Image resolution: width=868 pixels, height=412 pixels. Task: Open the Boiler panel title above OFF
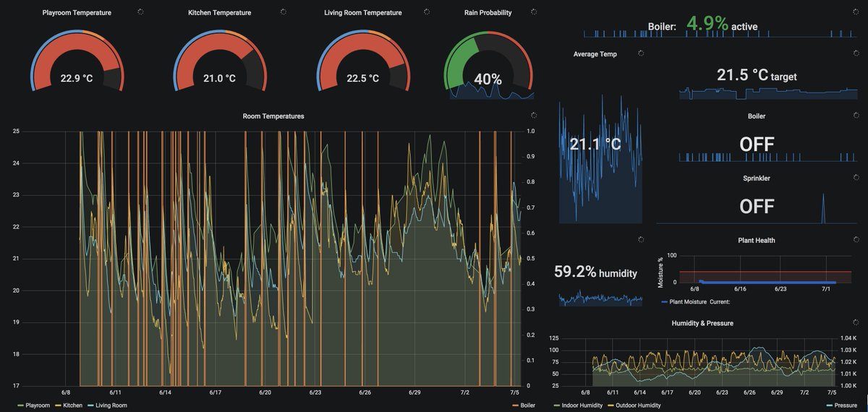coord(756,116)
